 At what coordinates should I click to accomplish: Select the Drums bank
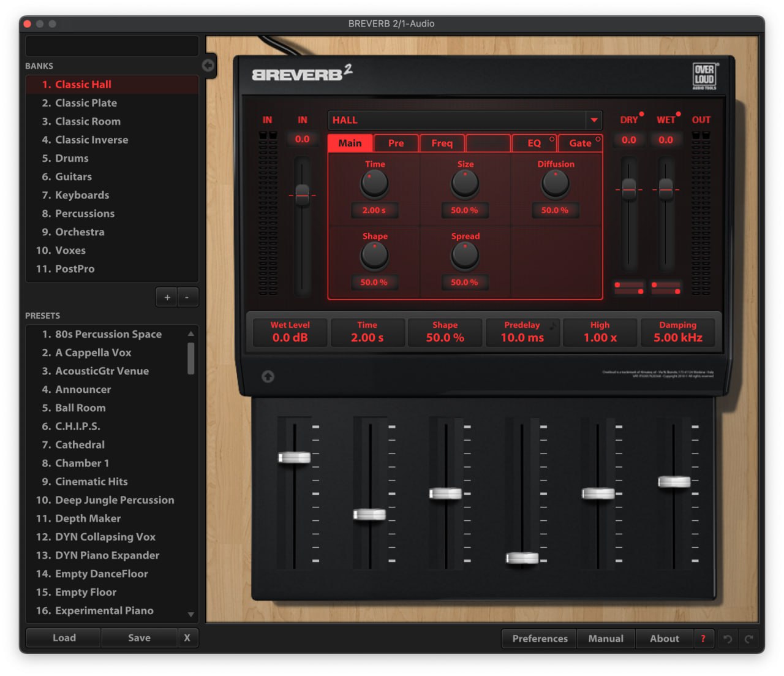(112, 158)
